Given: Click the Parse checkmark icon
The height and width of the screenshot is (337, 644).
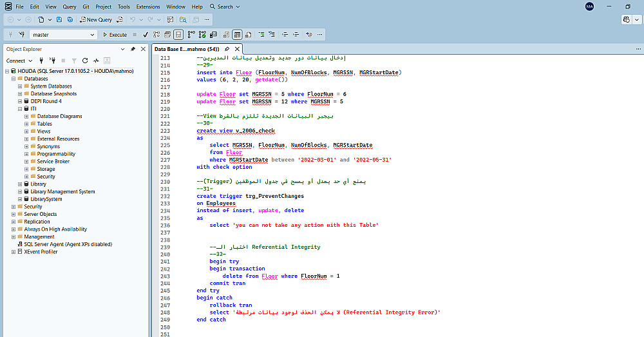Looking at the screenshot, I should tap(146, 35).
